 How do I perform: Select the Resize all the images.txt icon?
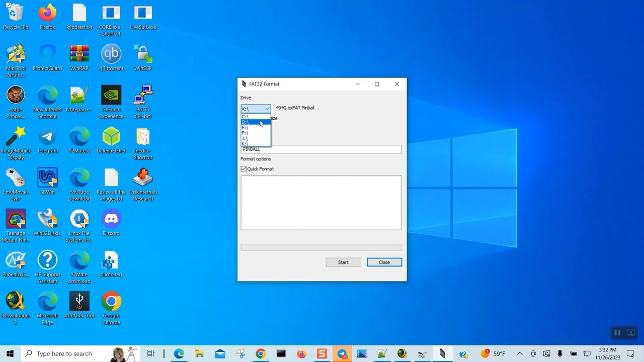(x=111, y=185)
